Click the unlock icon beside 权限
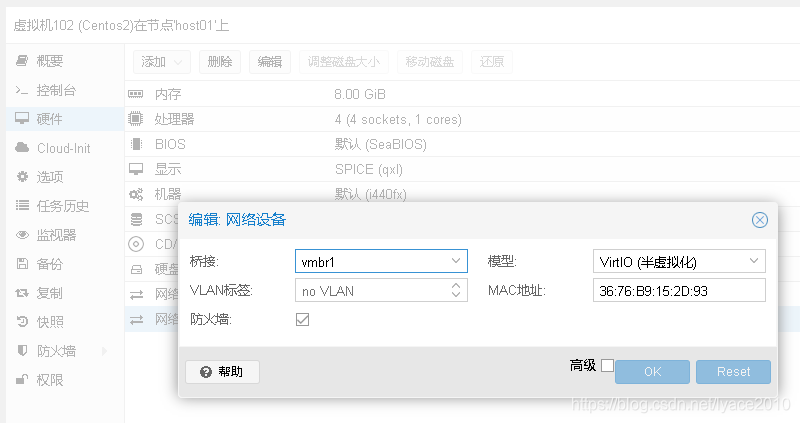800x423 pixels. coord(22,379)
